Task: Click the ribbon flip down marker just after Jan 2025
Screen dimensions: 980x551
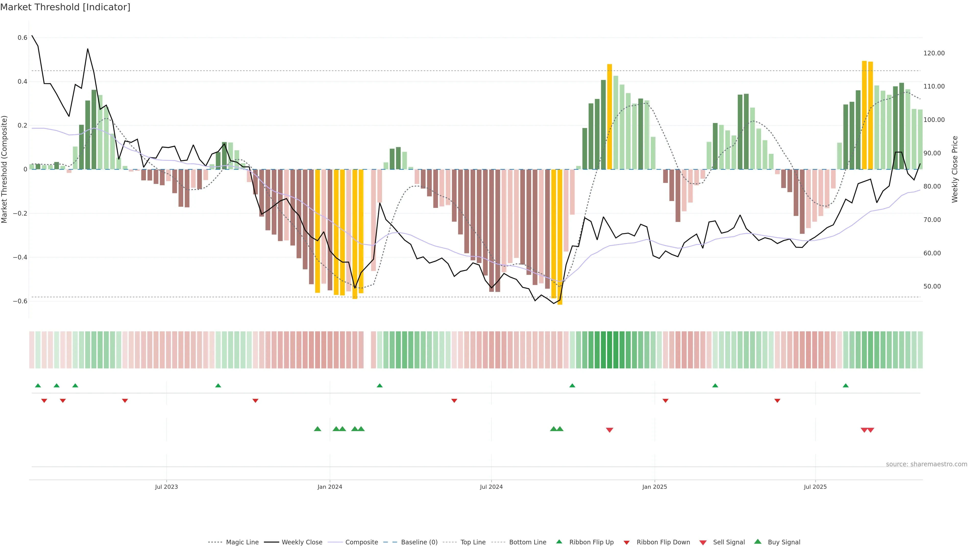Action: point(665,401)
